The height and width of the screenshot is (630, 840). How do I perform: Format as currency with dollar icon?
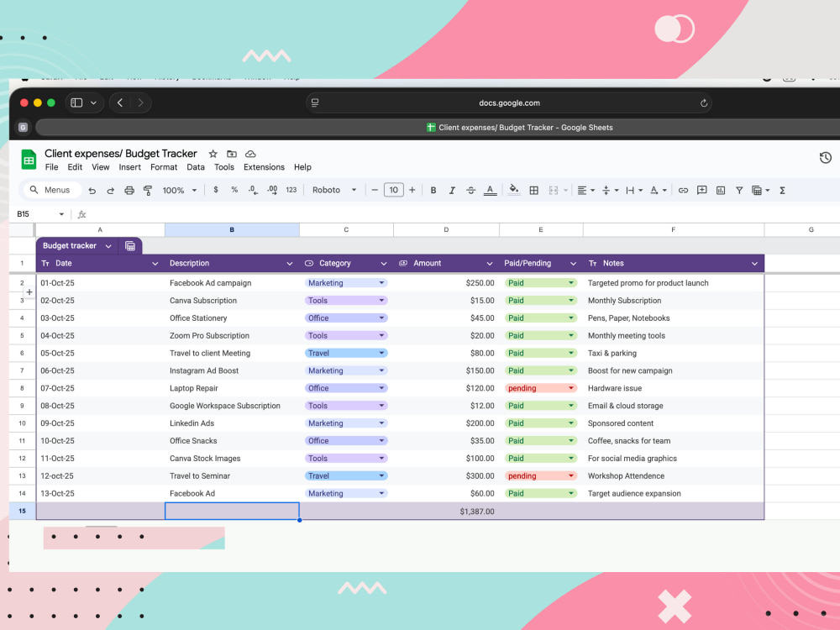coord(216,190)
